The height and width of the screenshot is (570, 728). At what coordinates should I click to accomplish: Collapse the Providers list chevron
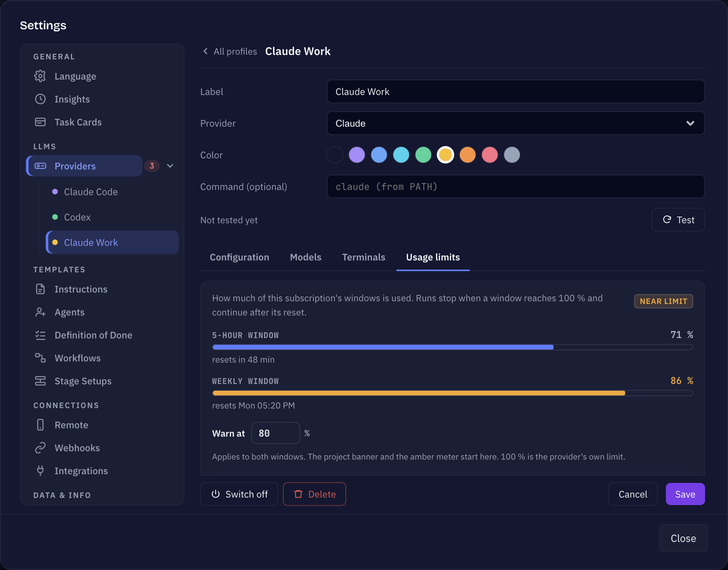click(170, 166)
